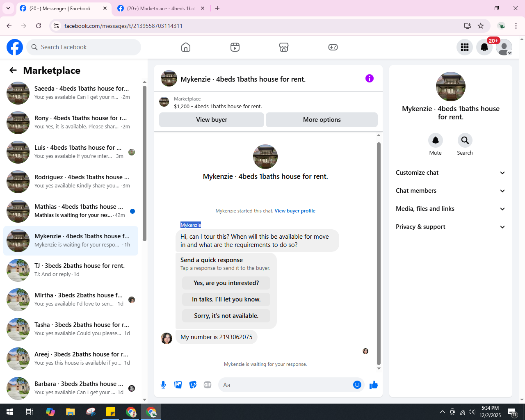Open Luis 4beds conversation

pos(71,152)
